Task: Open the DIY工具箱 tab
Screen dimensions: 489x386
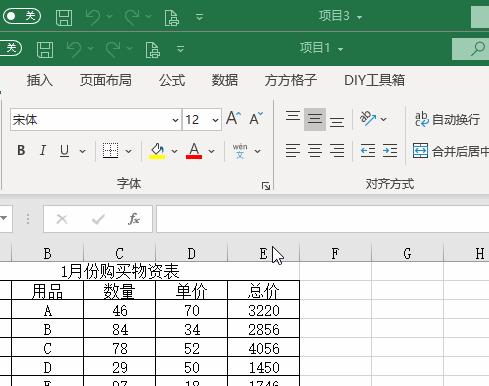Action: click(375, 80)
